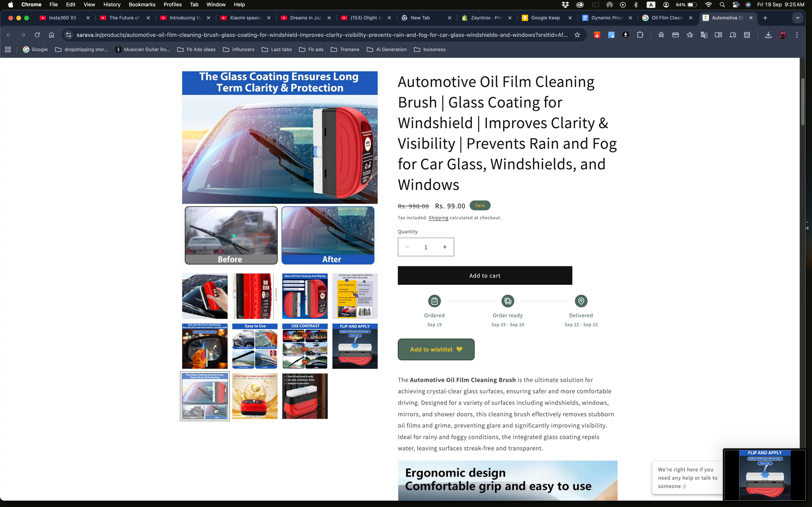The height and width of the screenshot is (507, 812).
Task: Increase quantity with the plus button
Action: tap(445, 247)
